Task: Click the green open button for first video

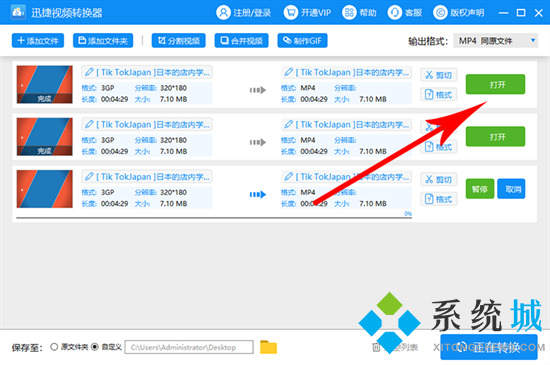Action: point(495,84)
